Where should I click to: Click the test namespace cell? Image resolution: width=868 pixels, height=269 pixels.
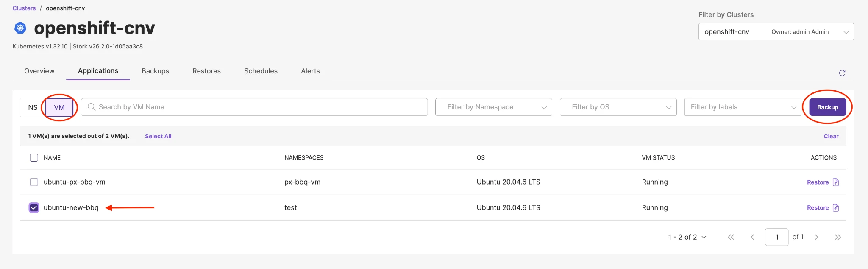[290, 207]
